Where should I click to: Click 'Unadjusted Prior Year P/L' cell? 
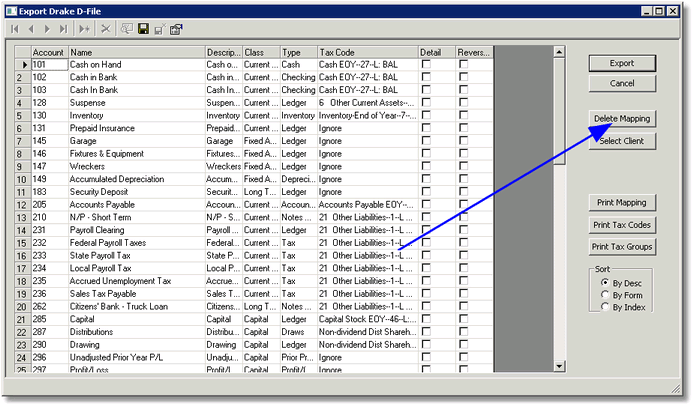tap(136, 357)
